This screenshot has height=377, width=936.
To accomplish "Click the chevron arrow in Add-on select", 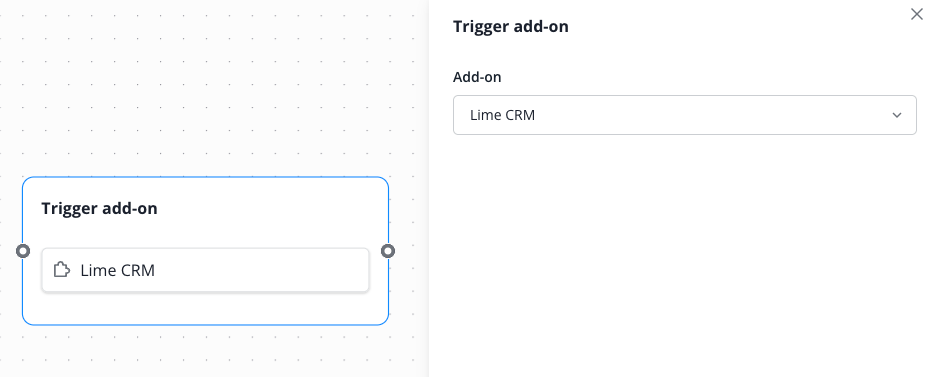I will click(897, 115).
